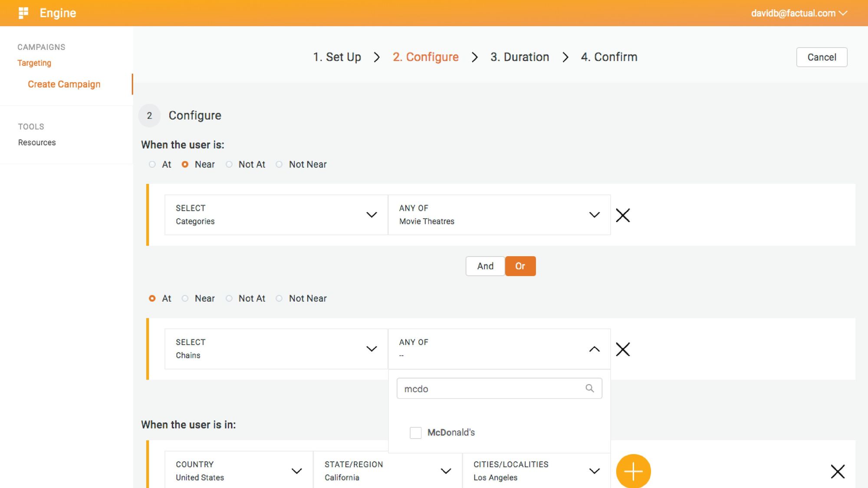Go to the 3. Duration step
The image size is (868, 488).
pyautogui.click(x=519, y=57)
